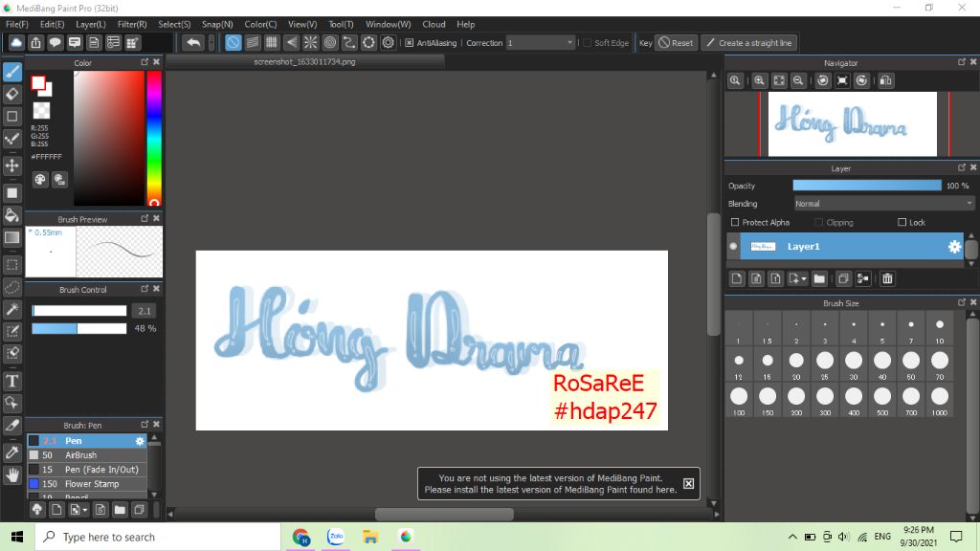Turn snap off with the blue circle icon
The width and height of the screenshot is (980, 551).
pyautogui.click(x=234, y=42)
